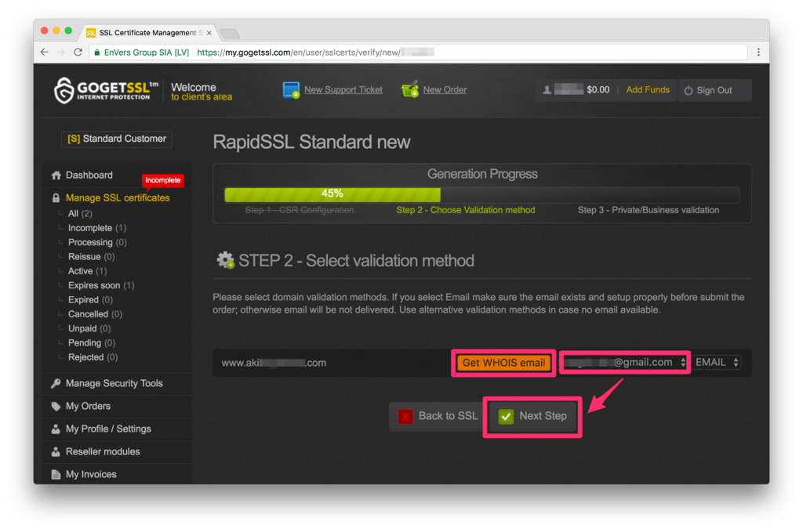
Task: Click the Dashboard home icon
Action: pyautogui.click(x=56, y=176)
